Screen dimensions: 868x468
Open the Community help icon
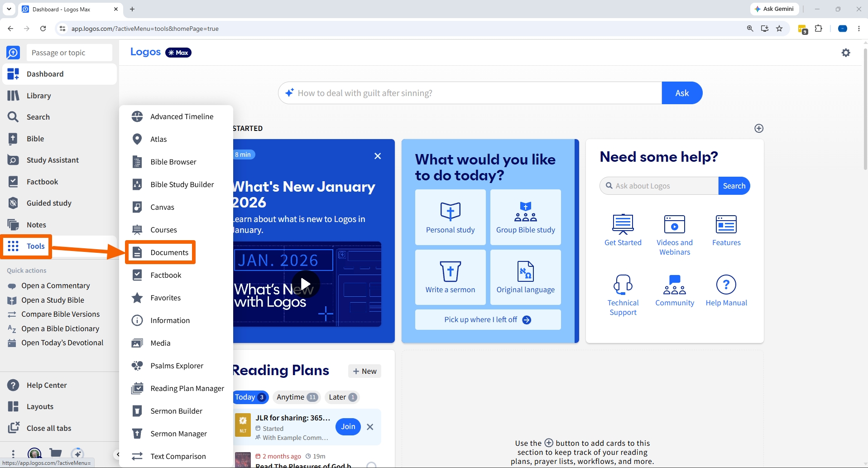click(675, 291)
